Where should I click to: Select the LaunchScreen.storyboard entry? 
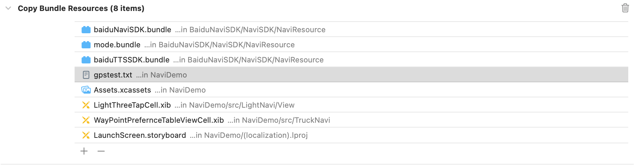coord(140,135)
